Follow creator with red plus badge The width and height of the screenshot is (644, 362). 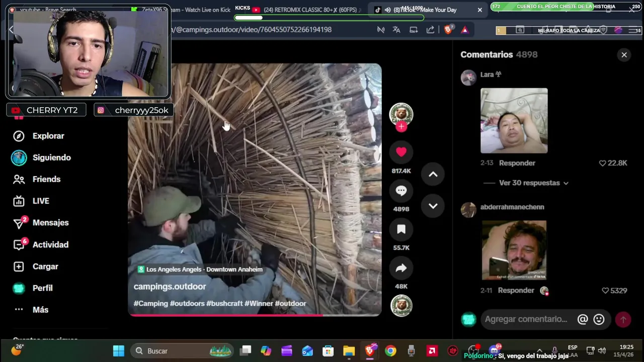pyautogui.click(x=401, y=127)
